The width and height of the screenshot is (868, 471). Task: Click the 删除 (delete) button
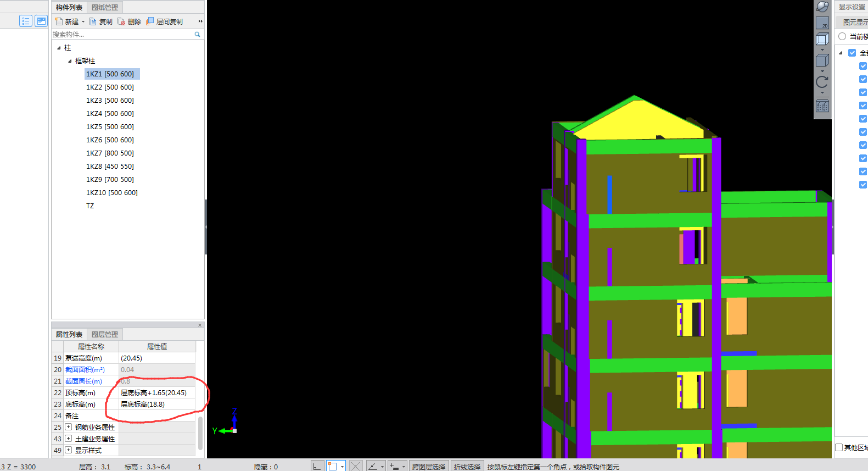[130, 21]
